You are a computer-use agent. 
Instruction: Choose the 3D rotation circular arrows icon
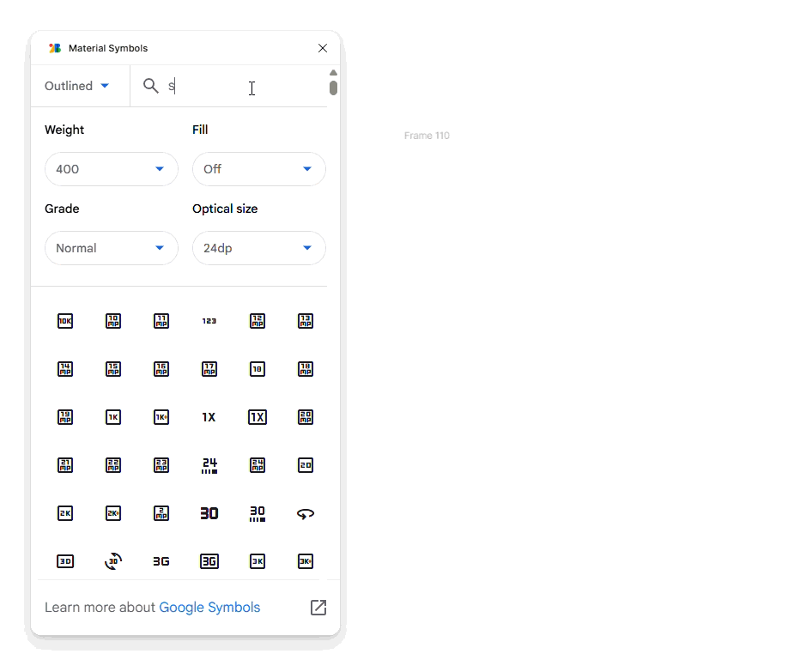[113, 561]
